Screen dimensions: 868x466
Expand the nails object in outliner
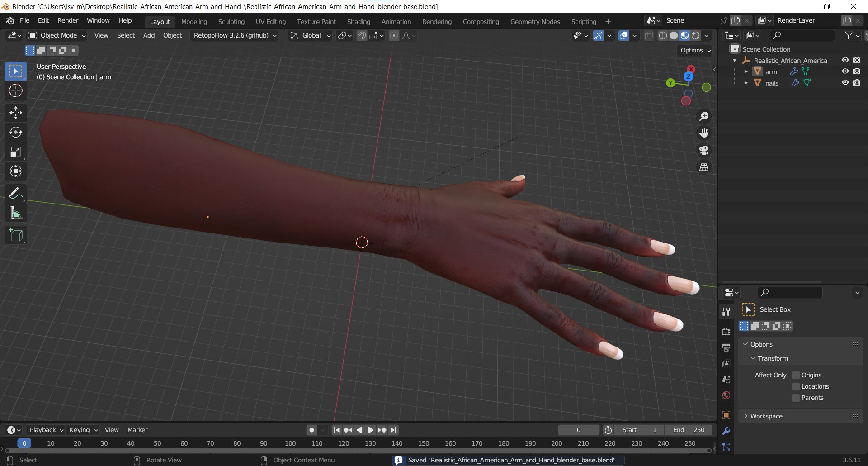click(746, 83)
